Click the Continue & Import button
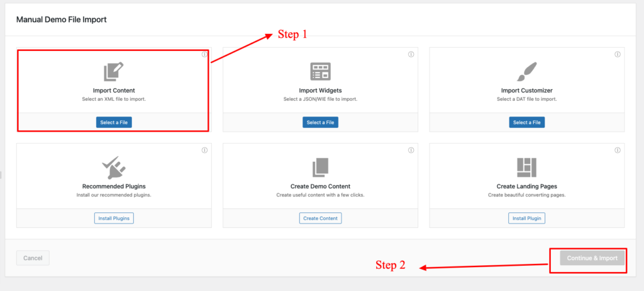The image size is (644, 291). [x=592, y=258]
